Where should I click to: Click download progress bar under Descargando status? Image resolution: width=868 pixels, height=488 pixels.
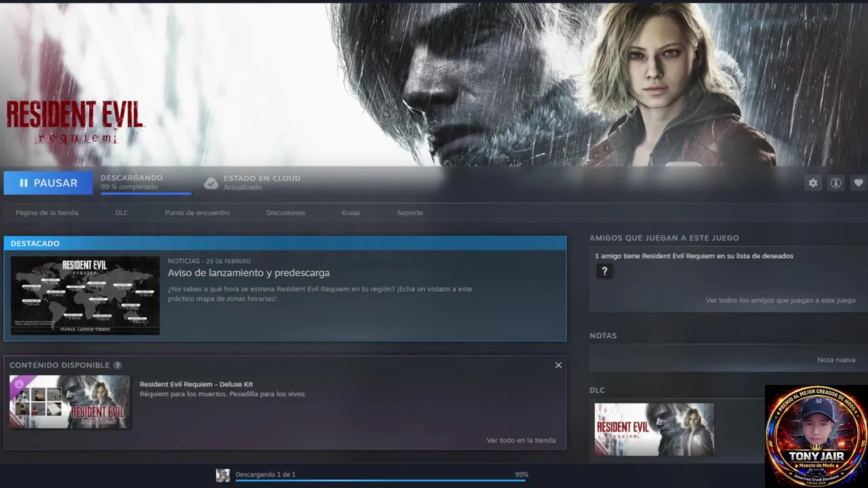(146, 194)
